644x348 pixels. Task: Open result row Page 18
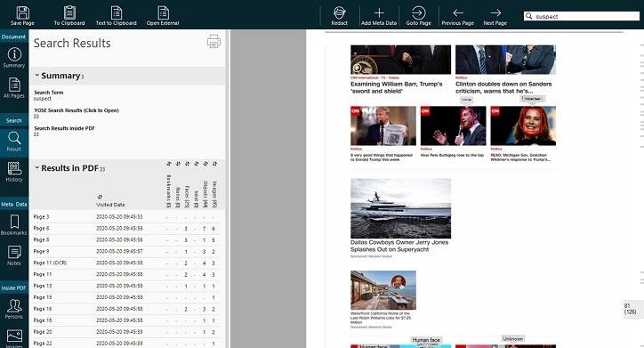tap(126, 320)
